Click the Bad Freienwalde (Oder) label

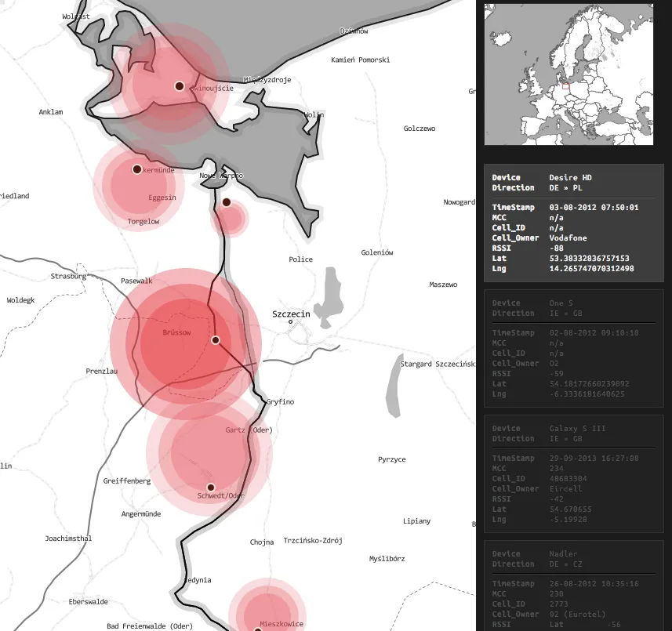click(x=150, y=626)
